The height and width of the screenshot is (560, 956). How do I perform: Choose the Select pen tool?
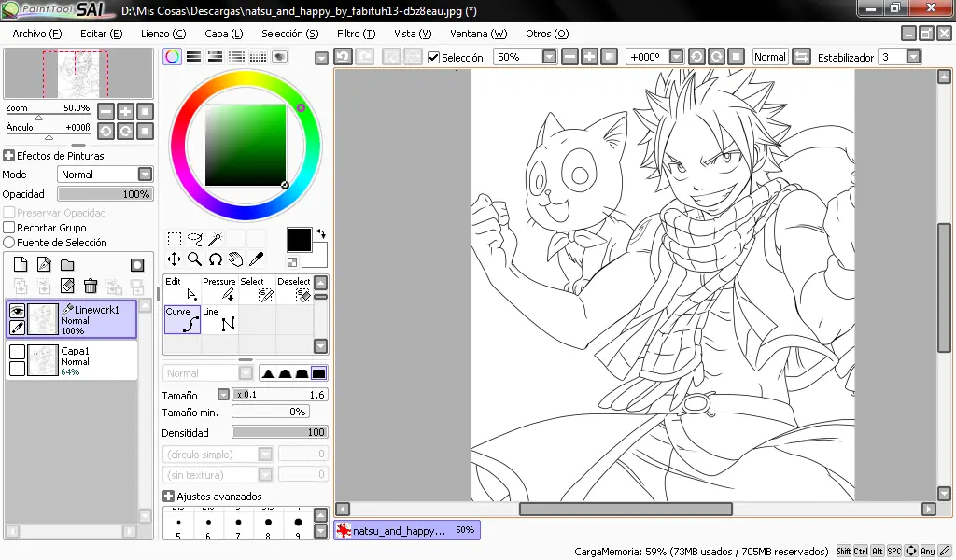pos(257,289)
